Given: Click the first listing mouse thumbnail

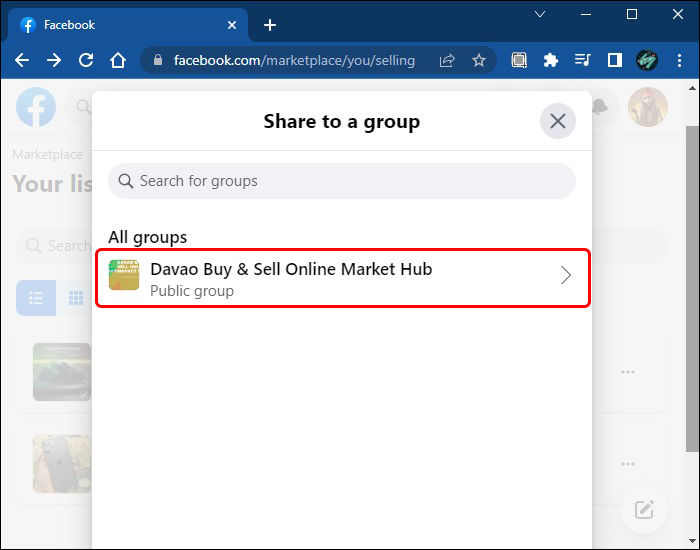Looking at the screenshot, I should click(x=62, y=371).
